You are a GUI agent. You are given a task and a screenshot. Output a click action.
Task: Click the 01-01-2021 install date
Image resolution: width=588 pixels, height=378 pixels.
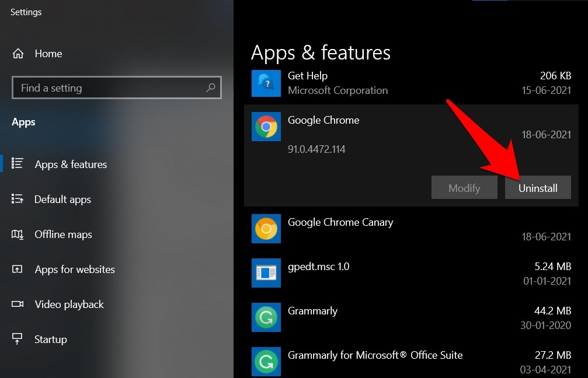pyautogui.click(x=547, y=281)
